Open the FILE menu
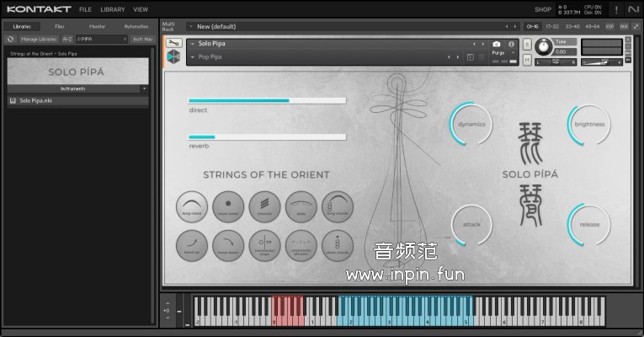 click(85, 9)
